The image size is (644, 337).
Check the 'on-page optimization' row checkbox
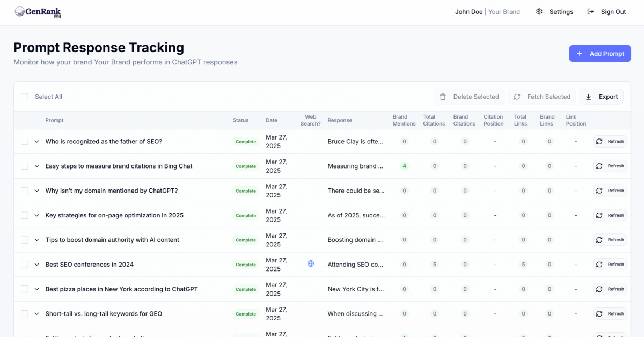click(25, 215)
